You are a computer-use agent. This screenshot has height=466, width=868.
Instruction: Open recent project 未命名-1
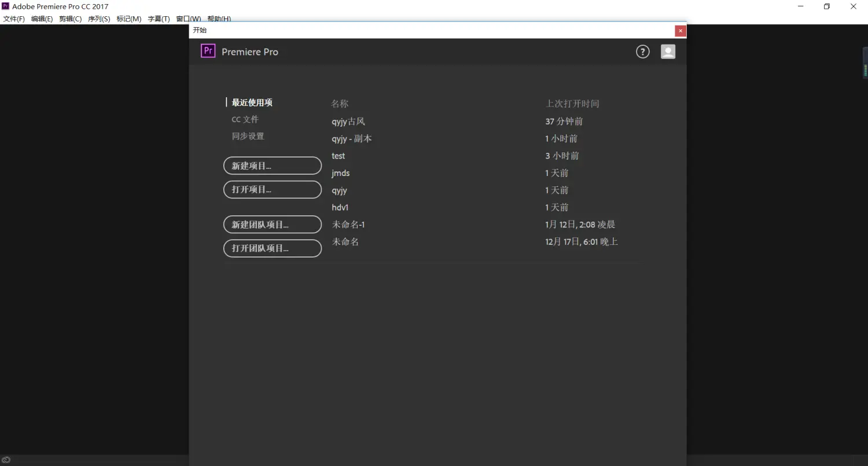click(x=348, y=225)
